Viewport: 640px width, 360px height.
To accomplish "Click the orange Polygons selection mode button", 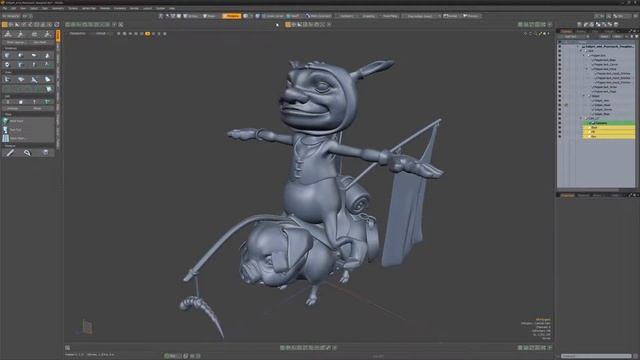I will pyautogui.click(x=231, y=16).
